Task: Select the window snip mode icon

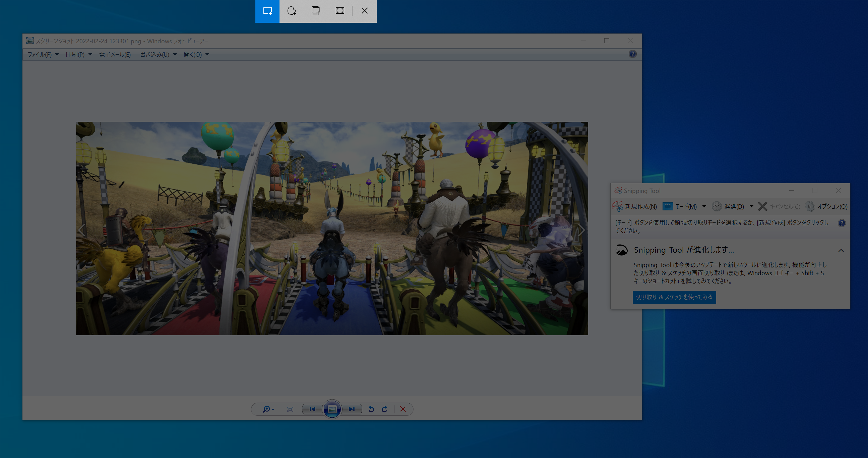Action: (x=316, y=11)
